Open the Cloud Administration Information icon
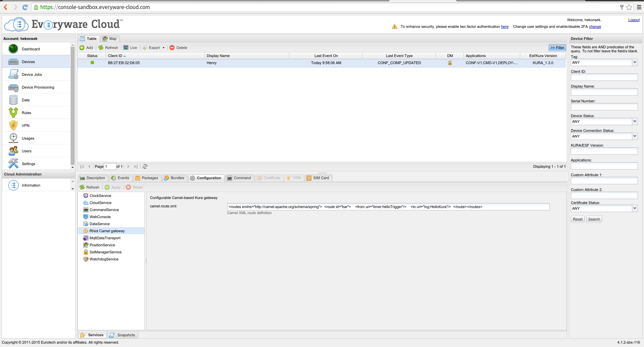This screenshot has width=644, height=347. tap(13, 185)
